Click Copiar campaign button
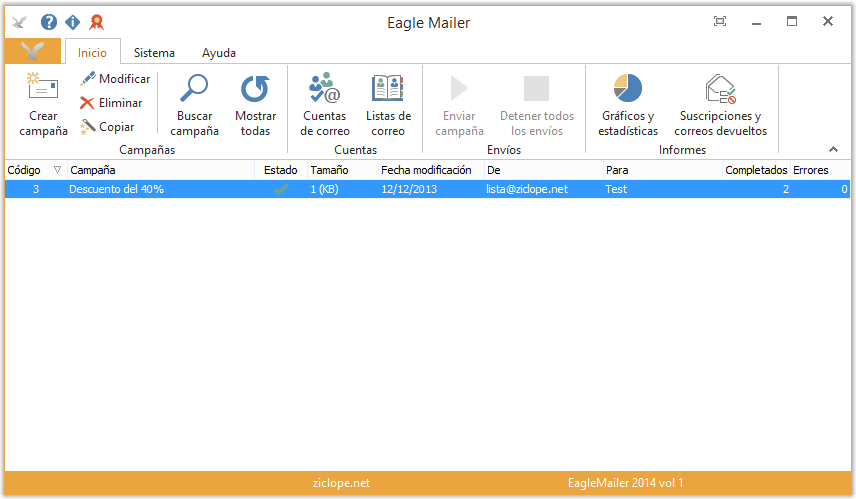 coord(107,127)
